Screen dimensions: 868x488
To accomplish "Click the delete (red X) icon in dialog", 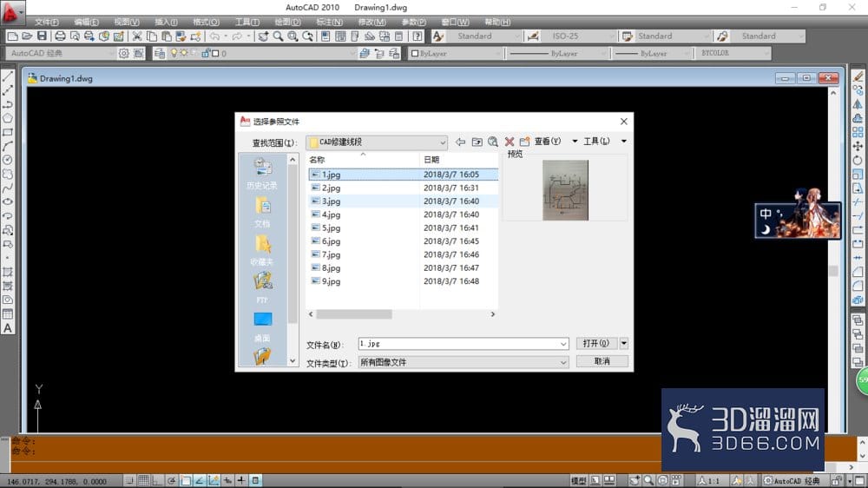I will click(x=510, y=142).
